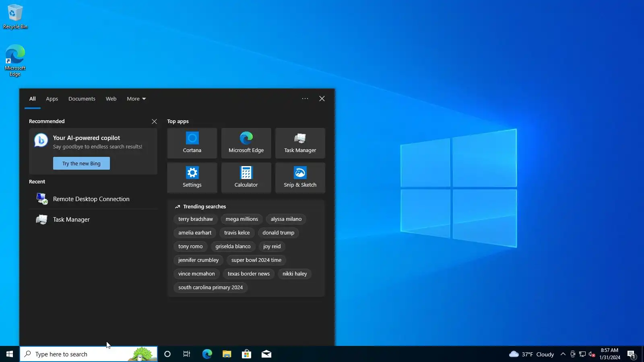Screen dimensions: 644x362
Task: Open Cortana from Top apps
Action: pyautogui.click(x=192, y=143)
